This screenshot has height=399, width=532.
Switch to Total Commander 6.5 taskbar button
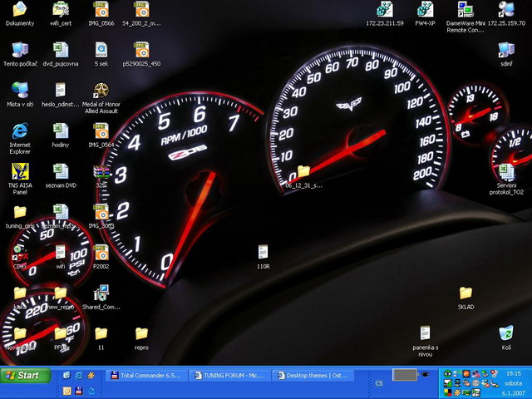pyautogui.click(x=147, y=376)
